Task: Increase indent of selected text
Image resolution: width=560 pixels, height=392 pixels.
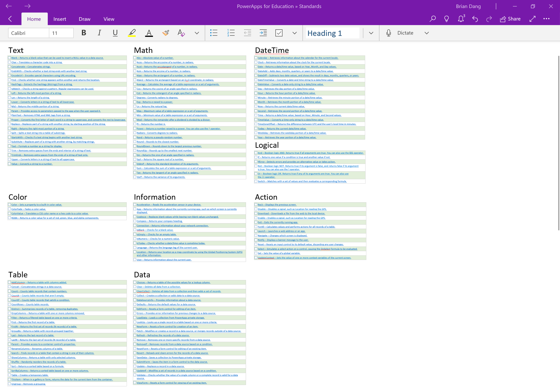Action: (263, 33)
